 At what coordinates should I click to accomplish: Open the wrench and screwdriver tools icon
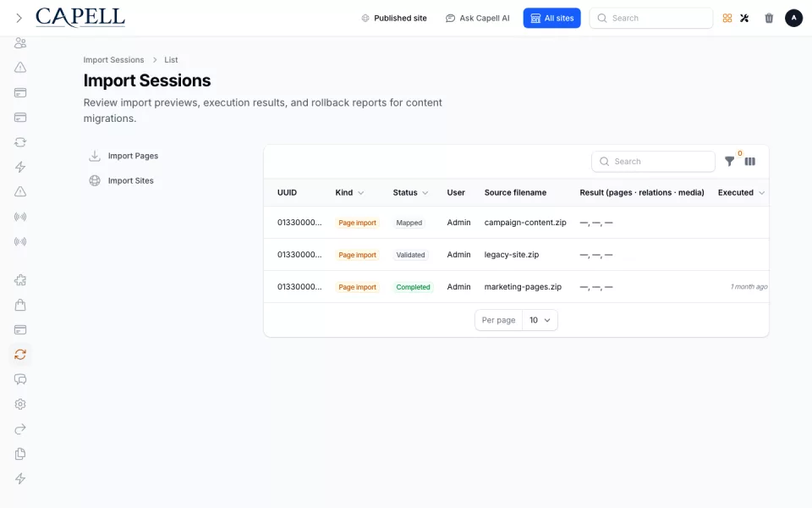coord(744,18)
